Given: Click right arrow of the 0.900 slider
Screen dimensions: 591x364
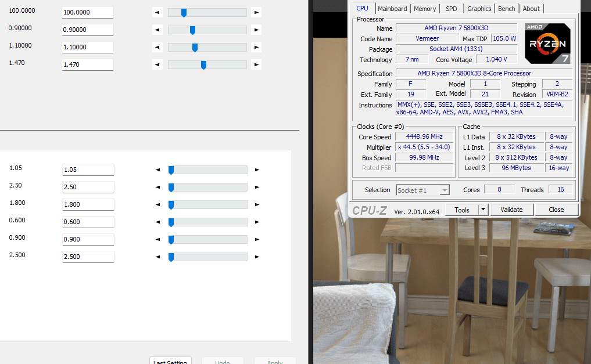Looking at the screenshot, I should point(257,239).
